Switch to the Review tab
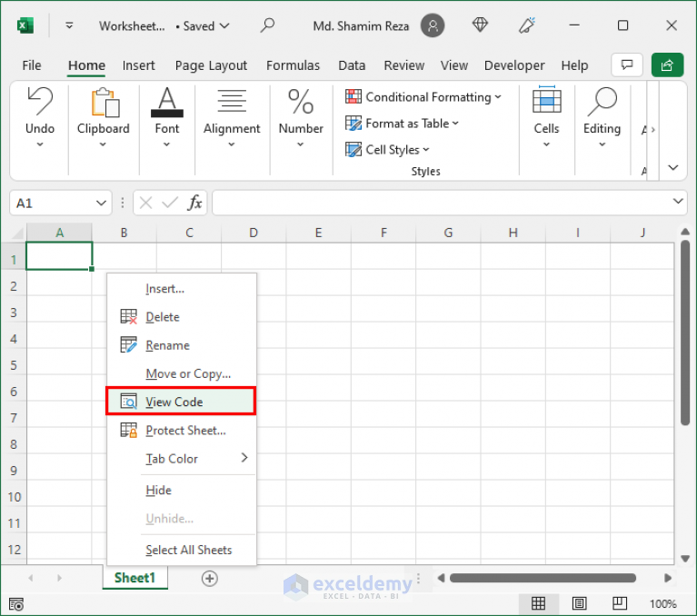697x616 pixels. [x=404, y=65]
